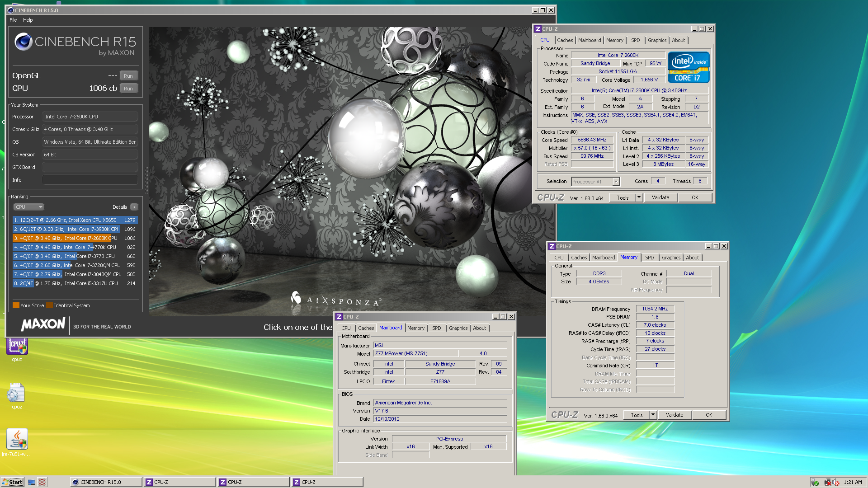Image resolution: width=868 pixels, height=488 pixels.
Task: Open the cpuz settings file desktop icon
Action: point(17,393)
